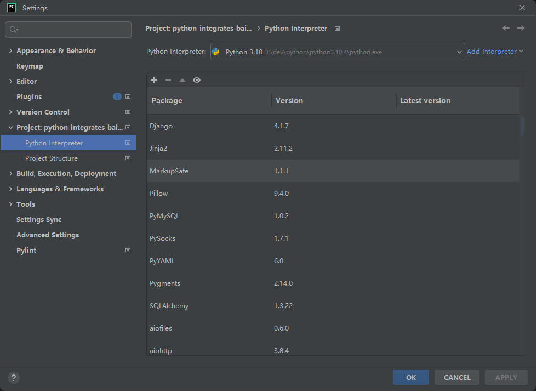Open the Add Interpreter dropdown
This screenshot has width=537, height=392.
click(495, 52)
